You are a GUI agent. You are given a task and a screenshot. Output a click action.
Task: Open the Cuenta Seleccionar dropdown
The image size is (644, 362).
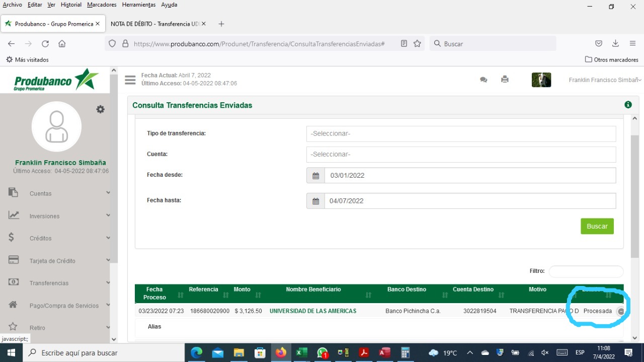461,155
